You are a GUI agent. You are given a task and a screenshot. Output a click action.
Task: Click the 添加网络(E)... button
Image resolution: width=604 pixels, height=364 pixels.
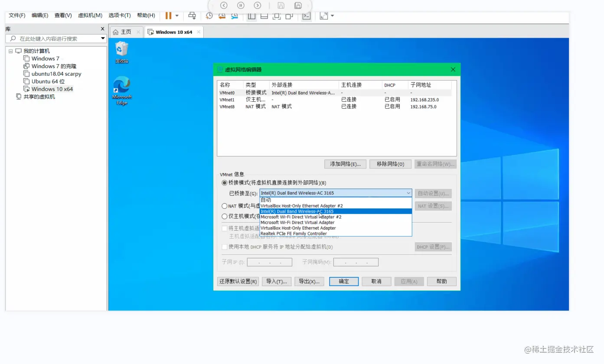pos(345,164)
